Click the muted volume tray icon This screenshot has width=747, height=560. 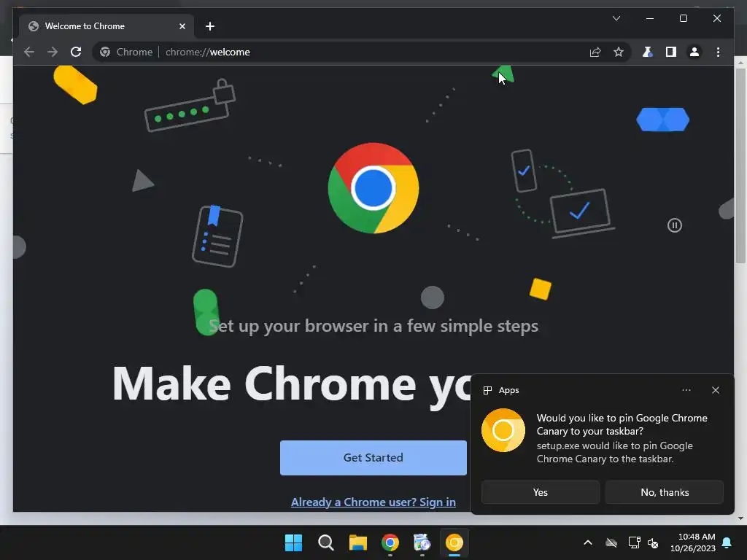pos(653,542)
